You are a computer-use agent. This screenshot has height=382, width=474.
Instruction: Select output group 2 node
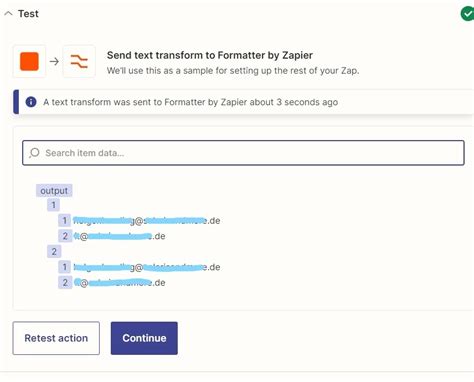click(x=54, y=251)
